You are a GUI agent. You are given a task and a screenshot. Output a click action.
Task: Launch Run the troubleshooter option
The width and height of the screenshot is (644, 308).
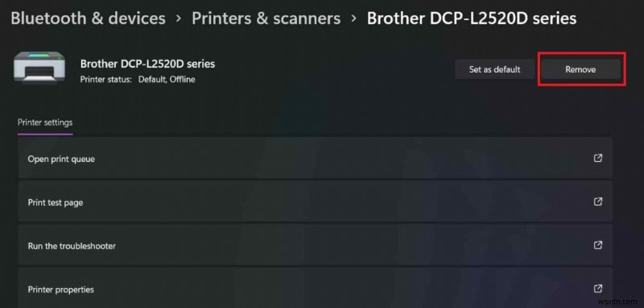tap(315, 245)
